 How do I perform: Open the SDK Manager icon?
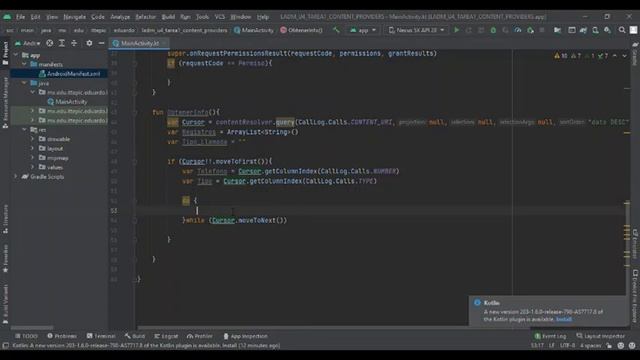pos(608,30)
